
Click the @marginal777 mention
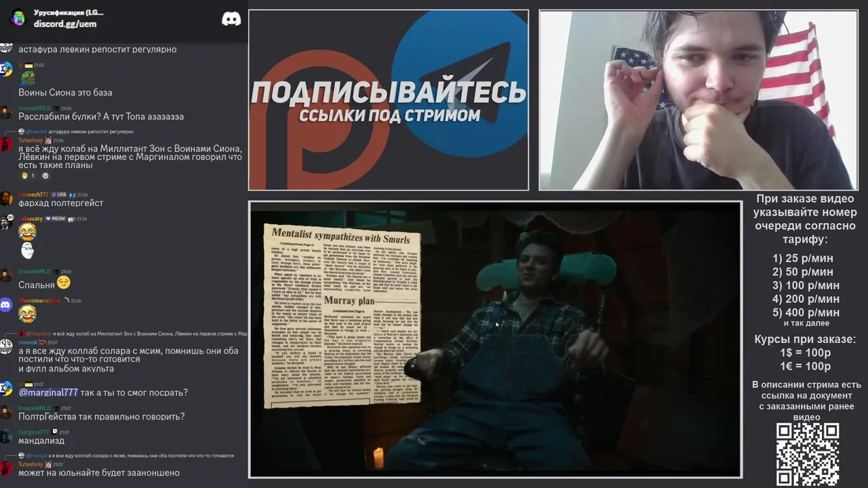[48, 392]
